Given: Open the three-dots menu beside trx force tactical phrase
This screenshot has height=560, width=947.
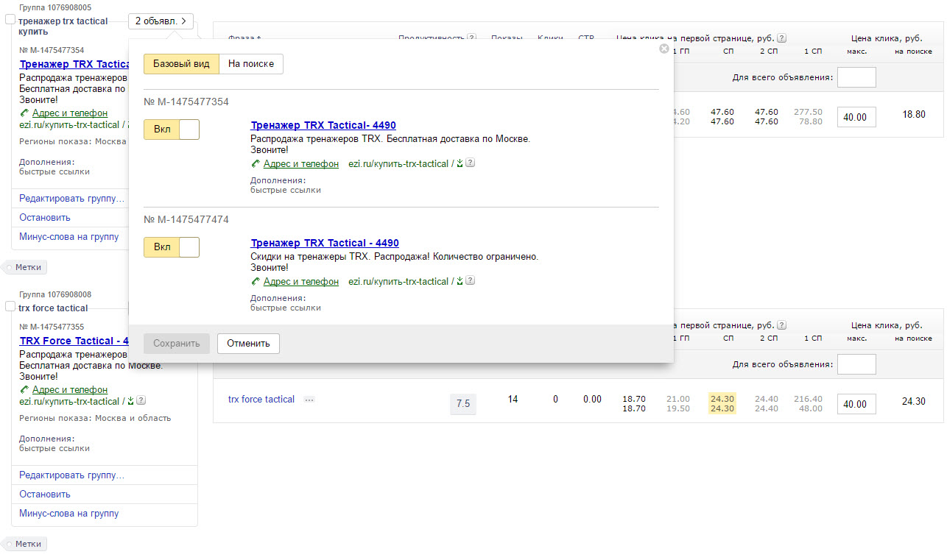Looking at the screenshot, I should [309, 400].
